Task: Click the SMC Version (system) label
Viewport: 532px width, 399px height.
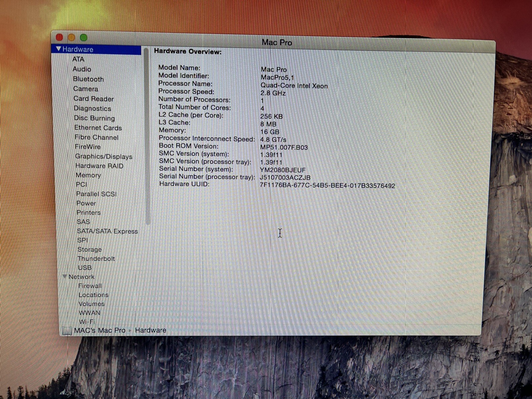Action: tap(194, 154)
